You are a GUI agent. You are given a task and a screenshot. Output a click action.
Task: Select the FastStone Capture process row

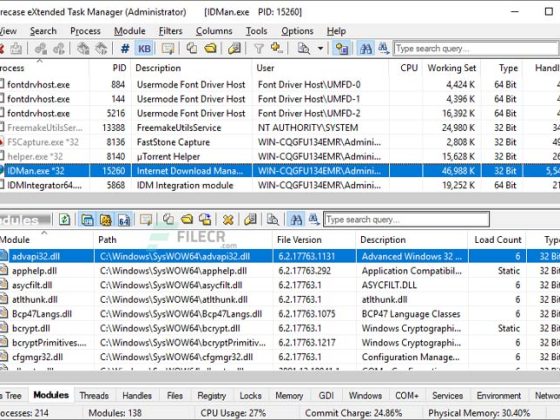[x=280, y=142]
